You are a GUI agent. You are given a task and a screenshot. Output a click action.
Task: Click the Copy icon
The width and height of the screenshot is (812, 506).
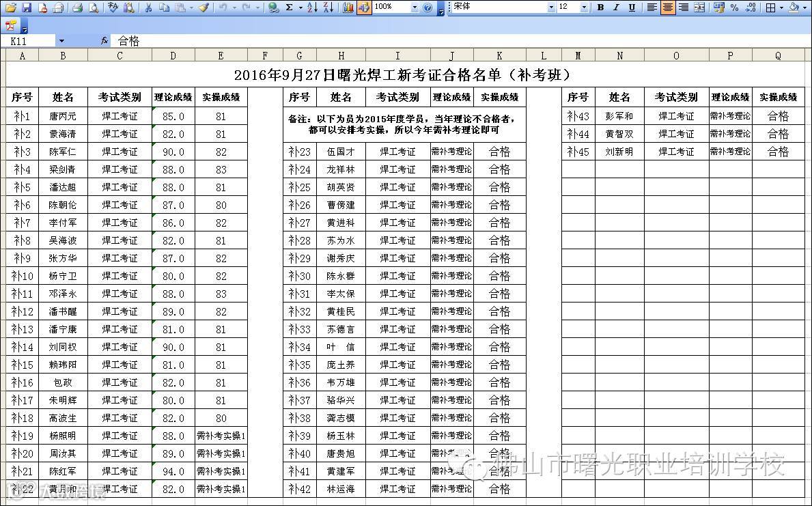164,8
